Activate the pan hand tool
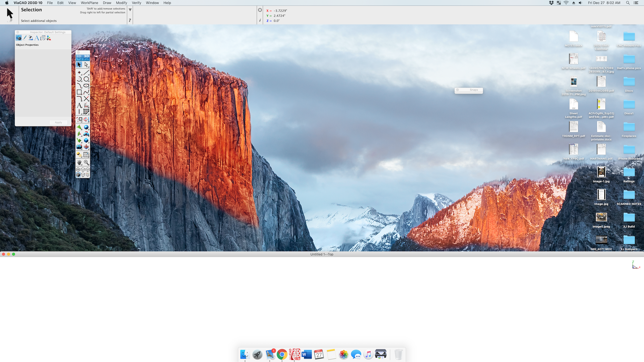The width and height of the screenshot is (644, 362). click(79, 162)
